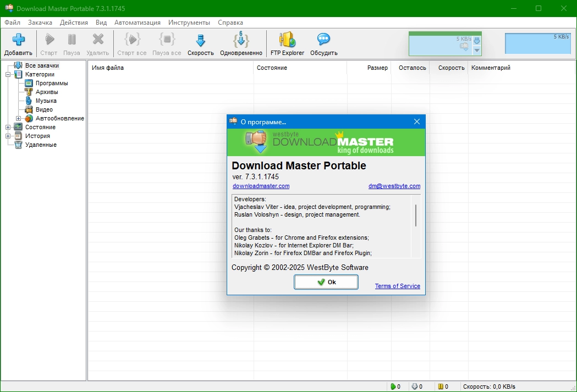Select the История tree node

37,136
